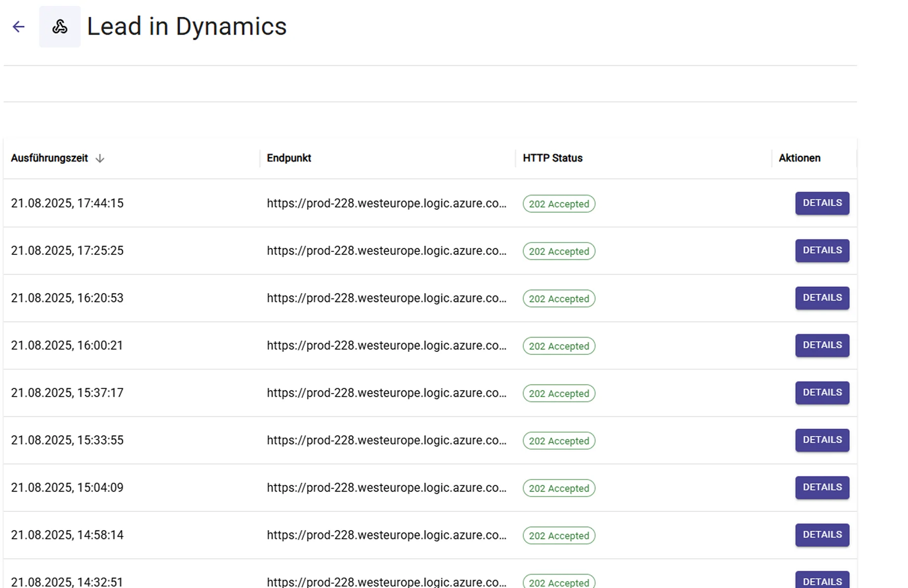This screenshot has height=588, width=908.
Task: Open details for the 14:58:14 execution
Action: 822,535
